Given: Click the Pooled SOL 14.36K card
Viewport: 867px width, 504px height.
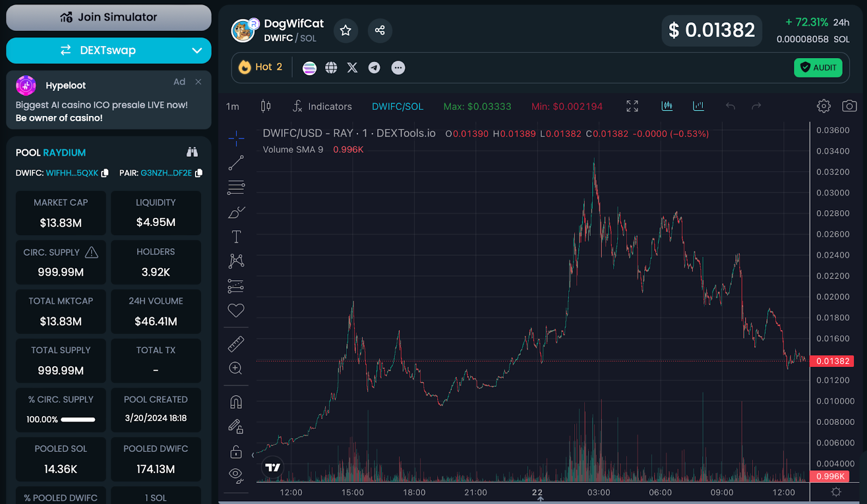Looking at the screenshot, I should point(61,460).
